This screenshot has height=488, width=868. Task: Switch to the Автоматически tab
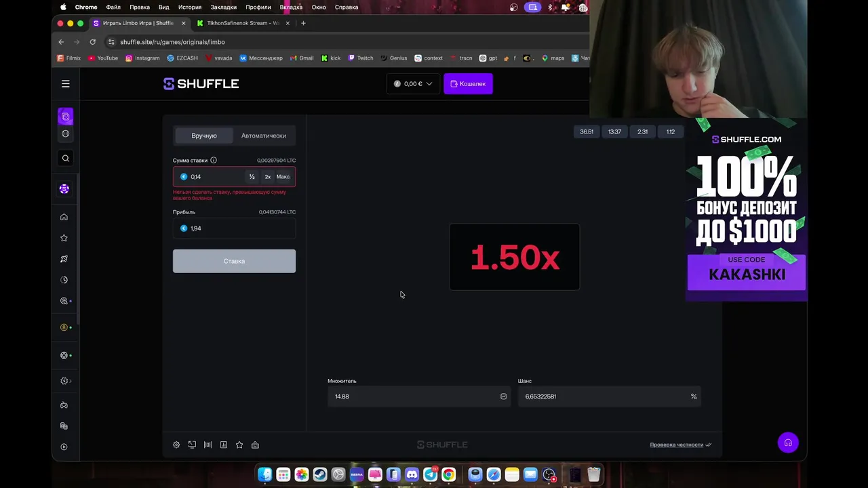[264, 136]
